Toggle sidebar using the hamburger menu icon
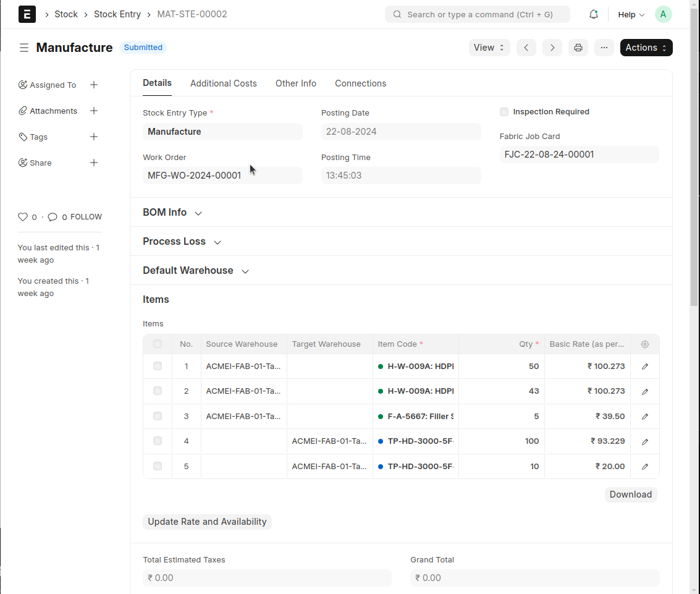This screenshot has width=700, height=594. tap(24, 48)
